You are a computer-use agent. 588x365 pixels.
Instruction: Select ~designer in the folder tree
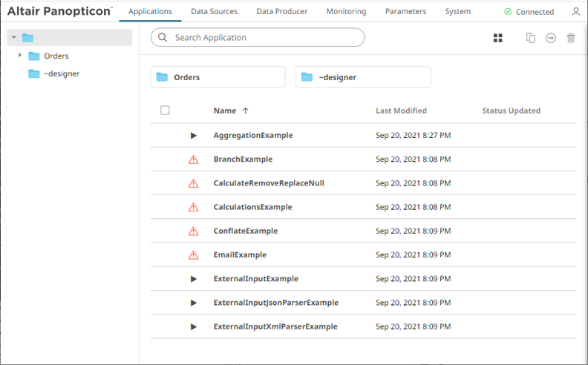[62, 73]
